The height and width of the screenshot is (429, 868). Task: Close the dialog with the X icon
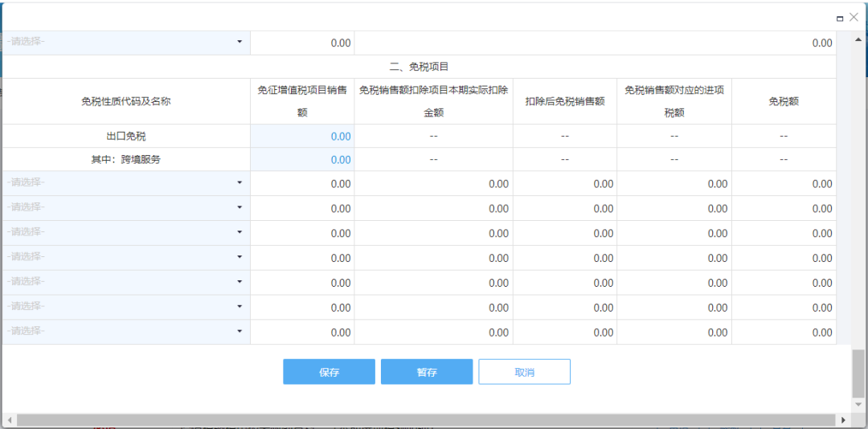pos(854,17)
